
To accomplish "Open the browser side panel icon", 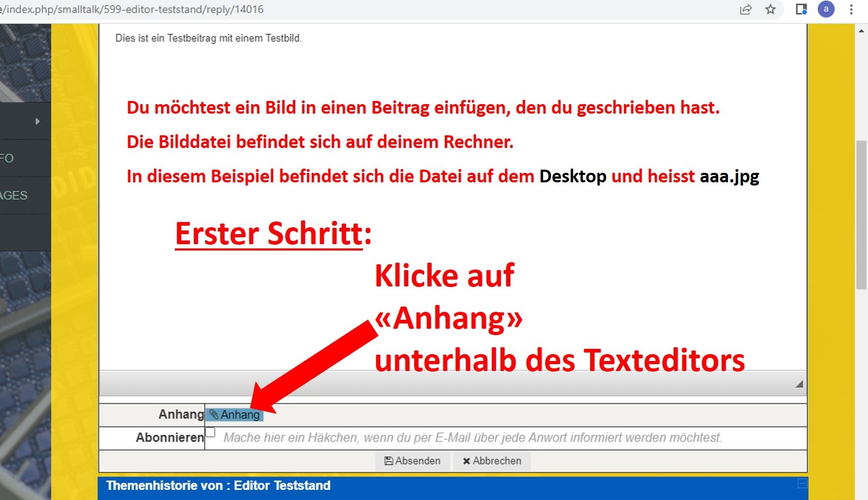I will point(801,10).
